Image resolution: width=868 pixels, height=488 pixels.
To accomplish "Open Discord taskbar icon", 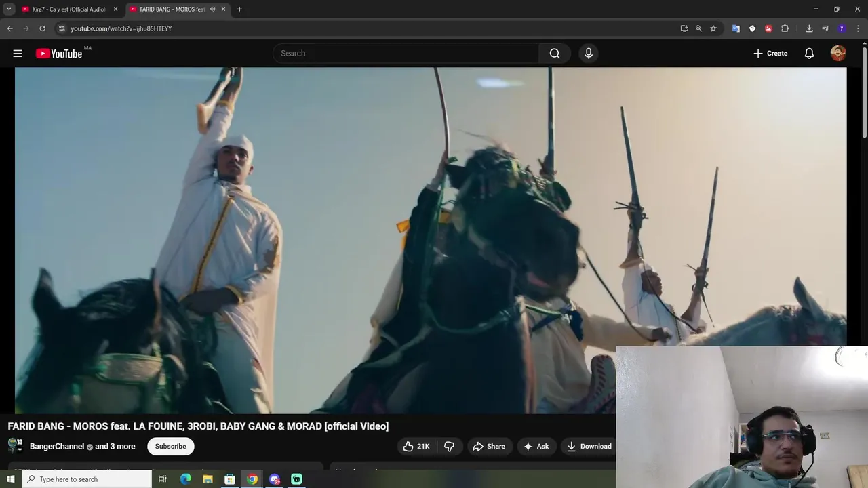I will pyautogui.click(x=275, y=479).
